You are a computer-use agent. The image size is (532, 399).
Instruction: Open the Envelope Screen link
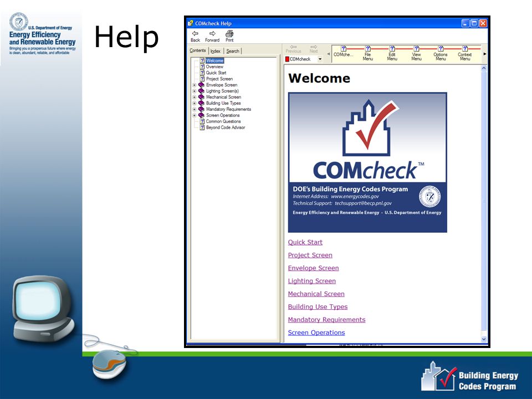point(313,268)
